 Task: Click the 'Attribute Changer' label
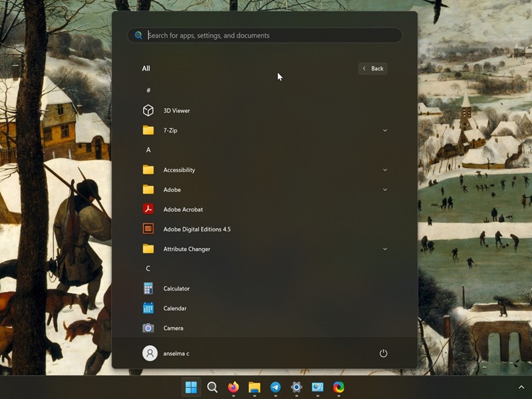[x=187, y=249]
